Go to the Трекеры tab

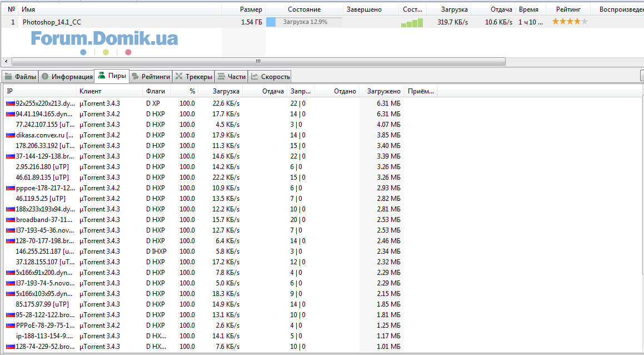click(193, 77)
